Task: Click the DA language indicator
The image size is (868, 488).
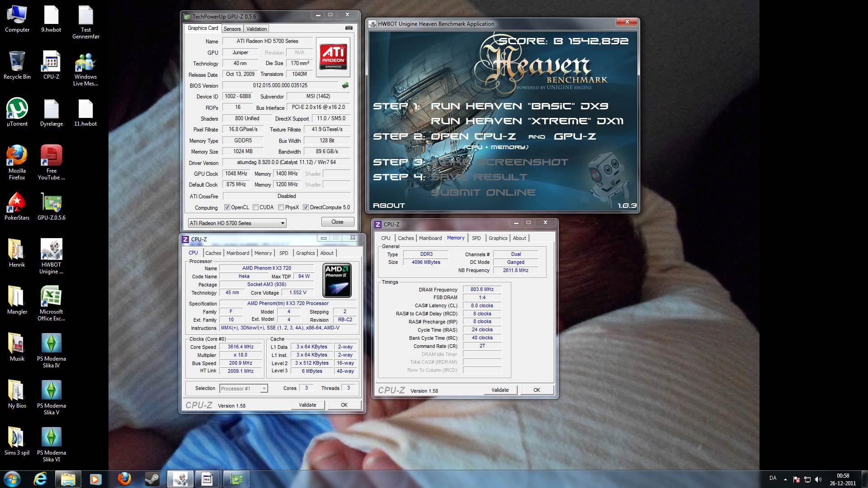Action: point(773,478)
